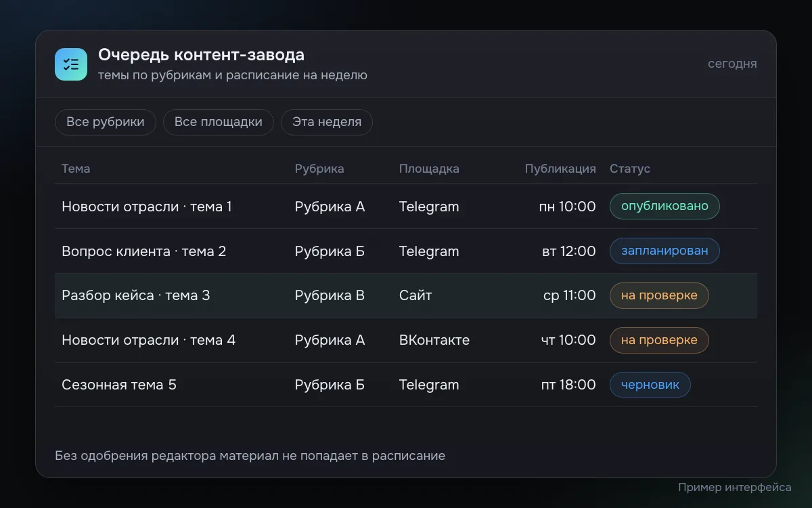Open the "Все рубрики" filter
This screenshot has width=812, height=508.
tap(106, 122)
